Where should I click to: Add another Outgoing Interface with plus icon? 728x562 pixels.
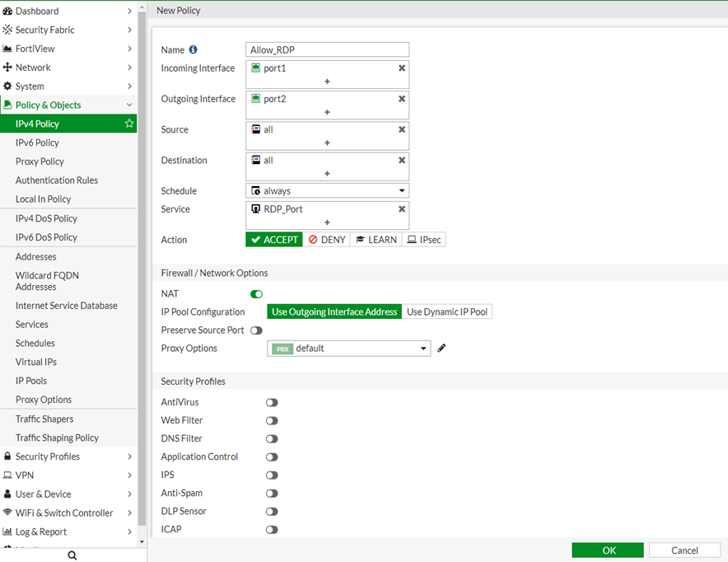click(327, 112)
